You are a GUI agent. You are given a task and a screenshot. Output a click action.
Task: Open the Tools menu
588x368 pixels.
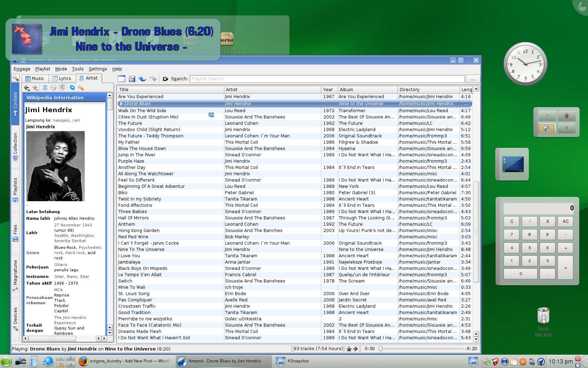[78, 69]
